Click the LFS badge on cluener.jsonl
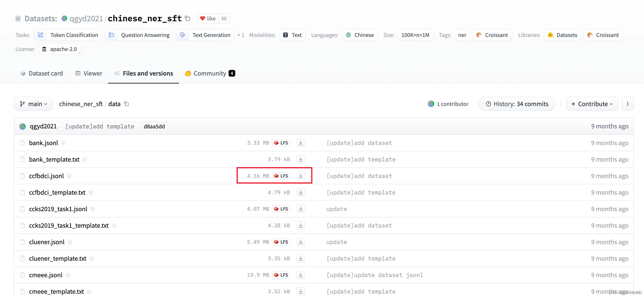The height and width of the screenshot is (296, 644). point(281,242)
